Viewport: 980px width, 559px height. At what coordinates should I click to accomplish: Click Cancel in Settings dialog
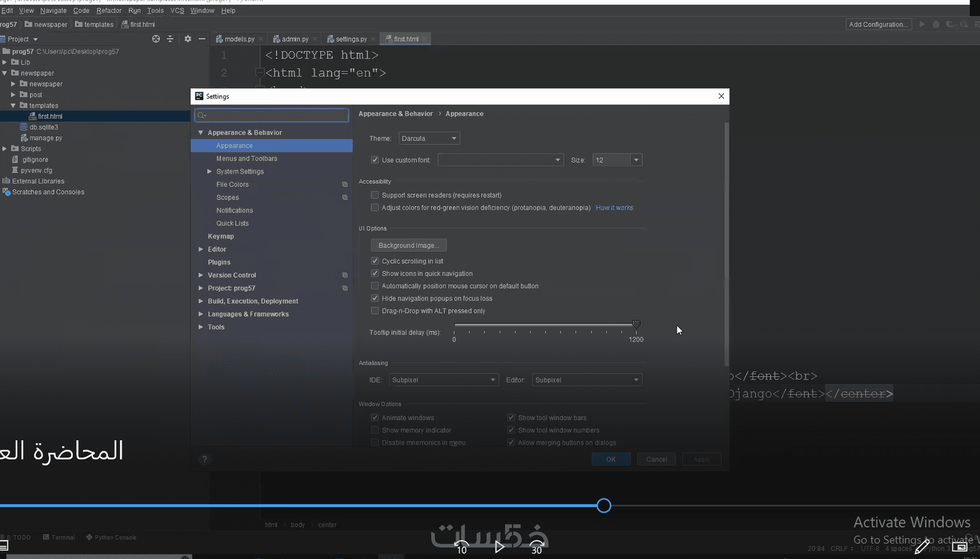coord(657,459)
